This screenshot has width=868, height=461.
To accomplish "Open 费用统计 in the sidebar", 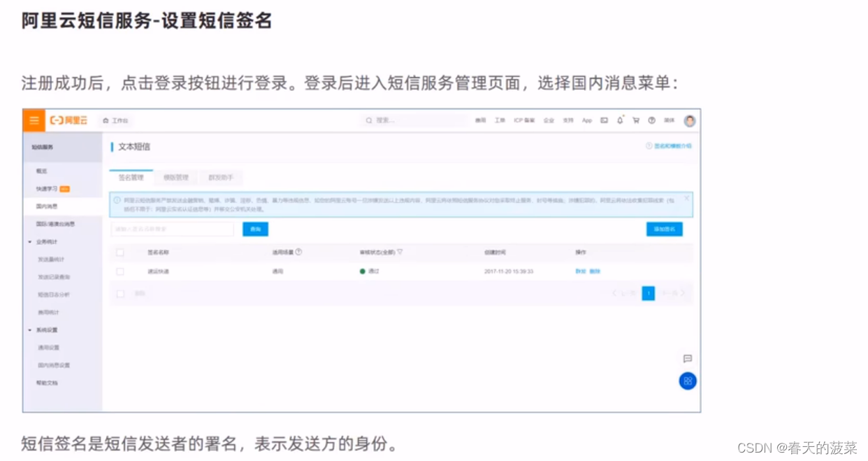I will coord(48,312).
